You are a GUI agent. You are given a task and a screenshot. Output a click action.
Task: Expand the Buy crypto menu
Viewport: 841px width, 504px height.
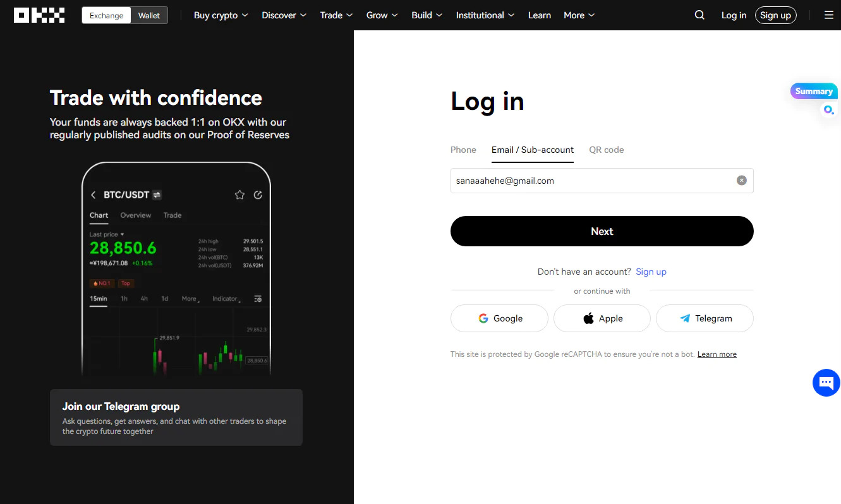pyautogui.click(x=221, y=15)
